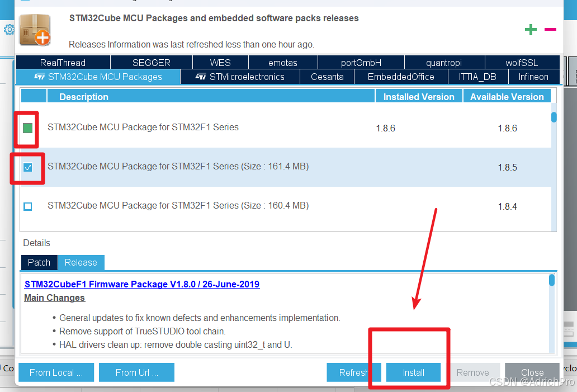Open the STM32CubeF1 Firmware Package V1.8.0 link
This screenshot has width=577, height=392.
(x=141, y=284)
